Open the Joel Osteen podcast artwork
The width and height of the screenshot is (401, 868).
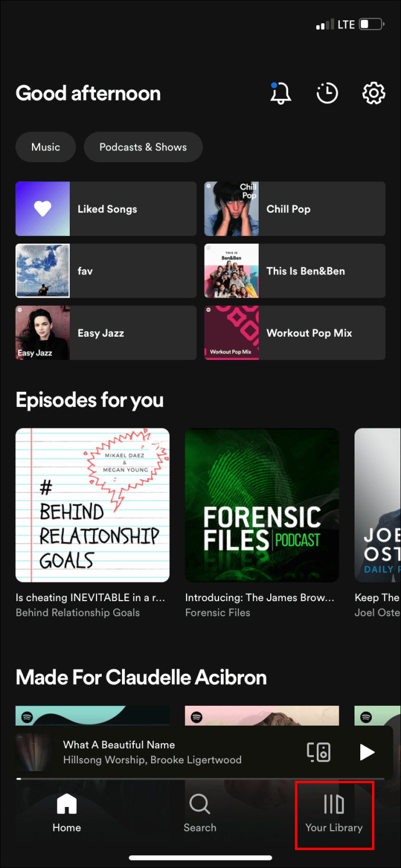click(378, 505)
